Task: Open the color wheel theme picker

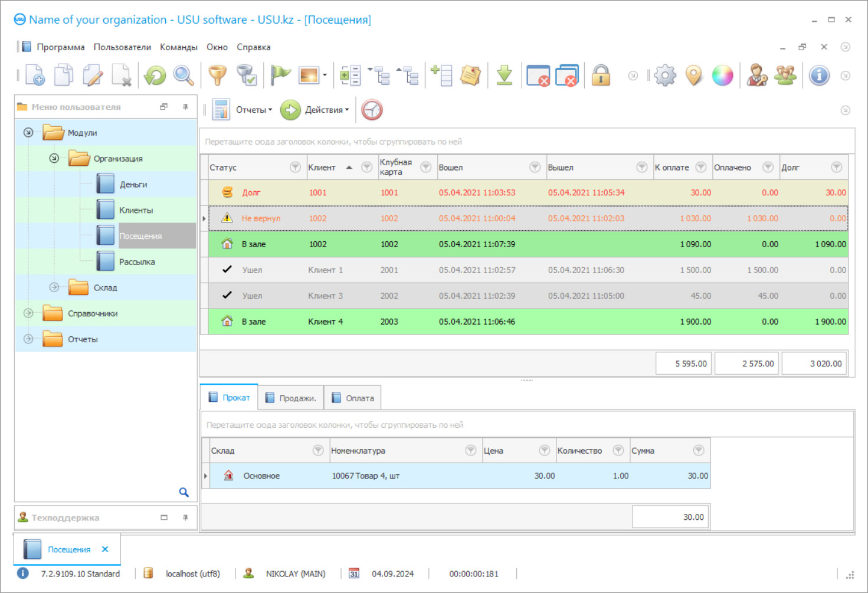Action: (722, 76)
